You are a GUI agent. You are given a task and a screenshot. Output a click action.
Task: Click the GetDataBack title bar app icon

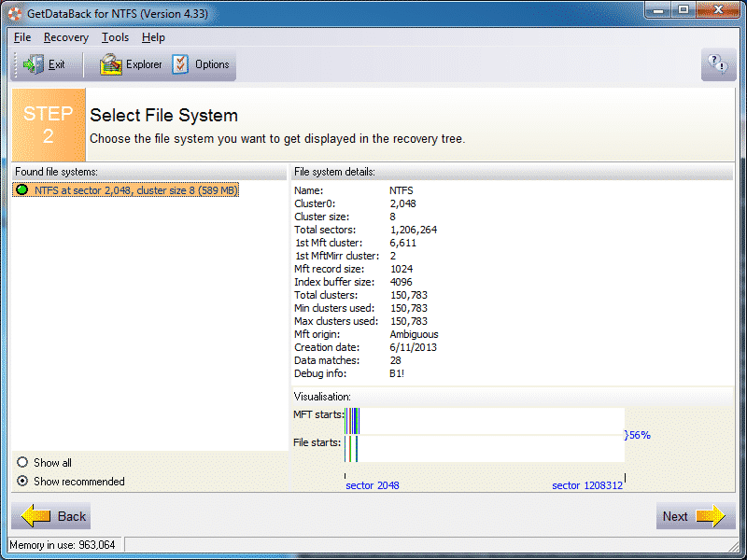pyautogui.click(x=14, y=14)
